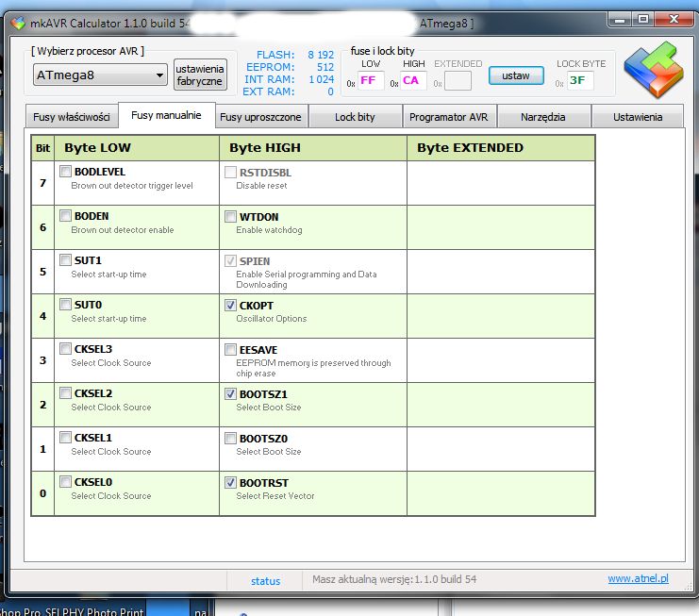Uncheck the CKOPT checkbox

[x=231, y=306]
